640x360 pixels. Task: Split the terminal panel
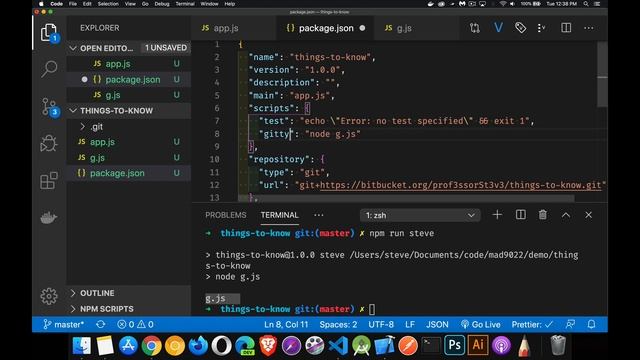coord(520,215)
